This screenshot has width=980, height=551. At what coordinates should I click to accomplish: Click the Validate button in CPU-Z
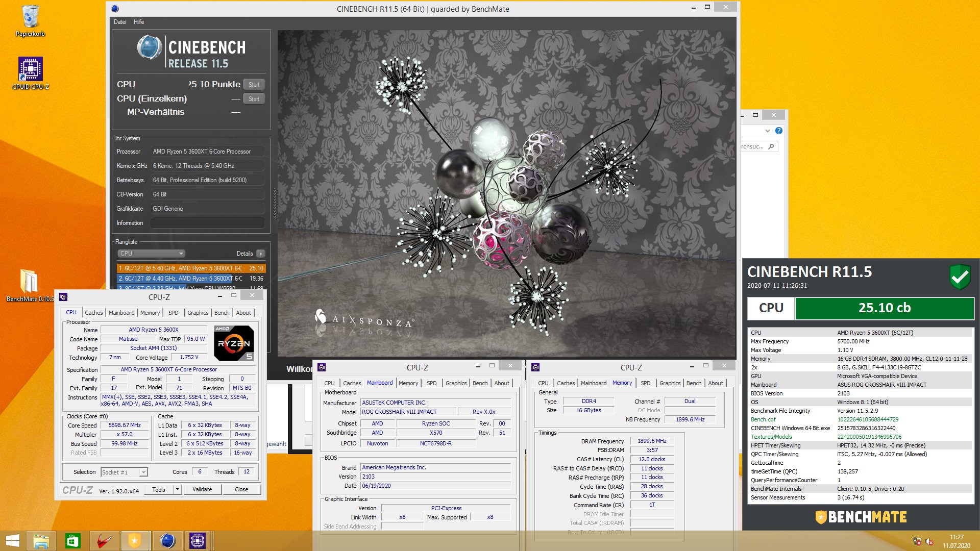click(x=202, y=489)
